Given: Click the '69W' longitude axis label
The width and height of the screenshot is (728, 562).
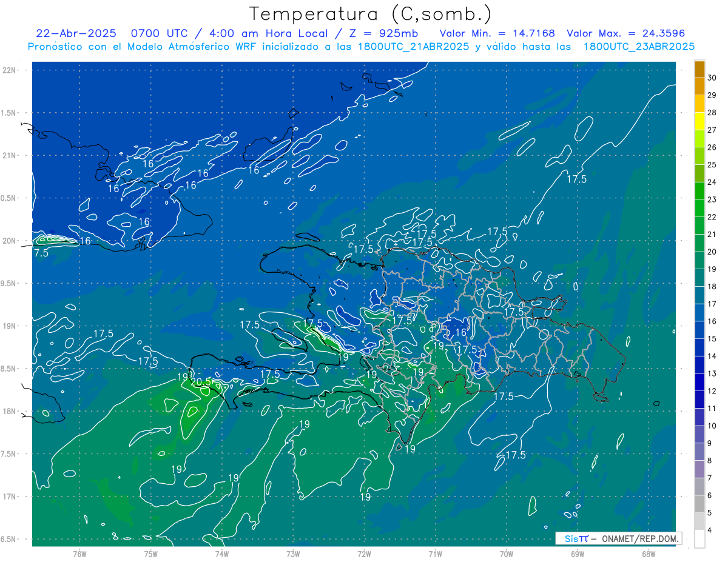Looking at the screenshot, I should pos(578,554).
